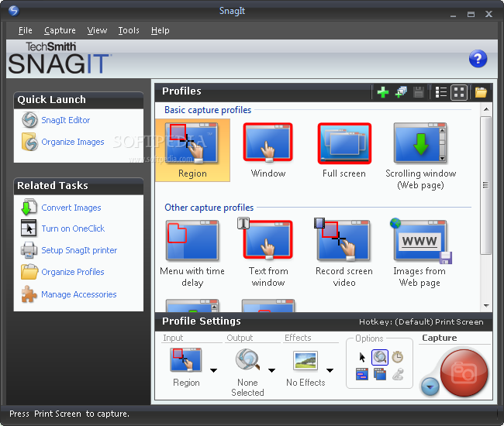The width and height of the screenshot is (504, 426).
Task: Toggle preview in editor option
Action: pos(380,357)
